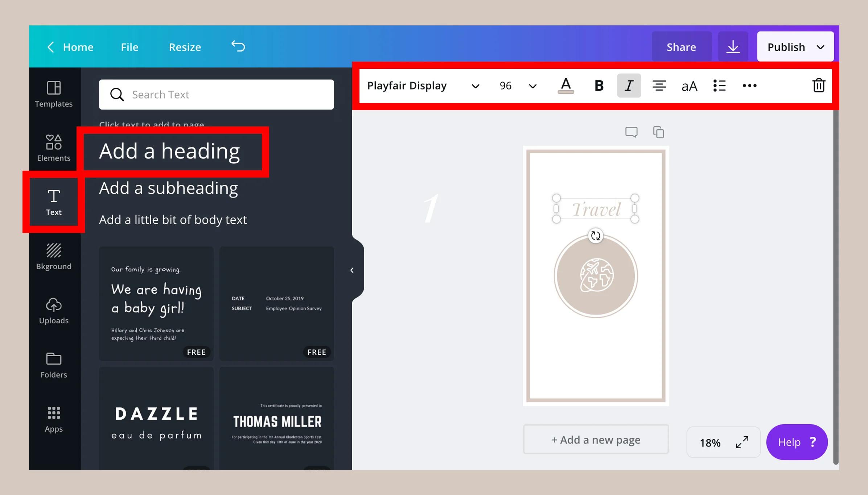Click the bulleted list icon
868x495 pixels.
(x=719, y=86)
